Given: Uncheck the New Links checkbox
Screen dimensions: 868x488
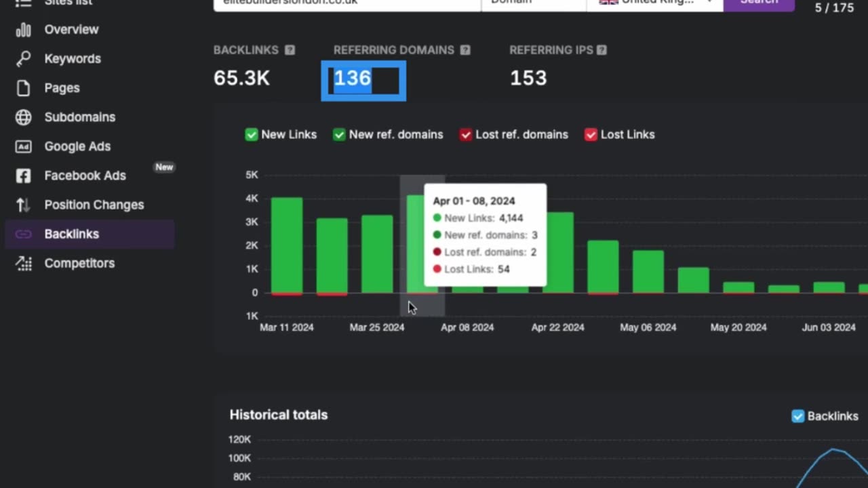Looking at the screenshot, I should coord(252,135).
